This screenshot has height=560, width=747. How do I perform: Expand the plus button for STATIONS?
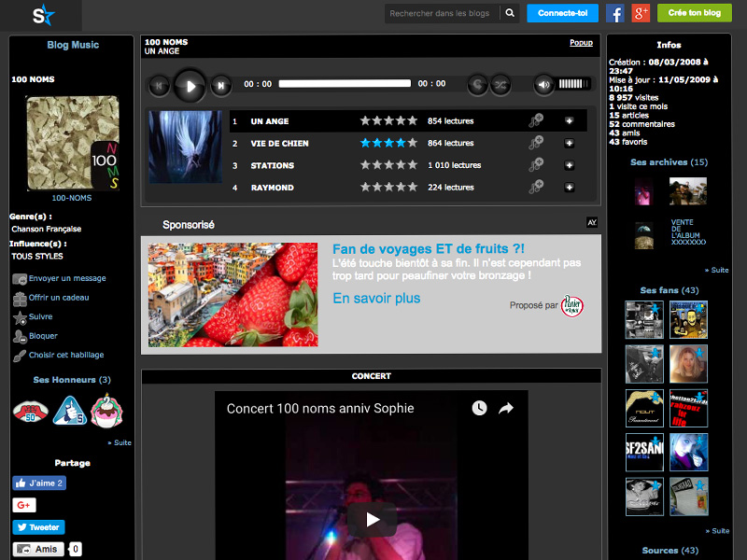(569, 165)
